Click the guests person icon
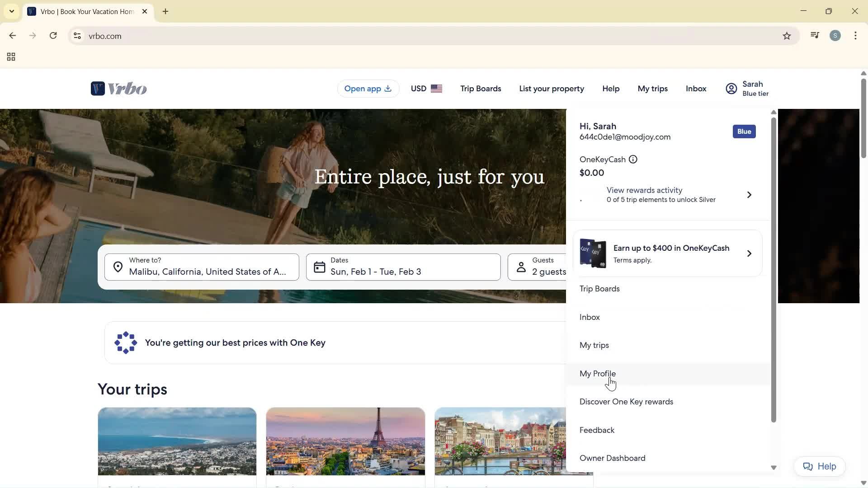Image resolution: width=868 pixels, height=488 pixels. [521, 267]
